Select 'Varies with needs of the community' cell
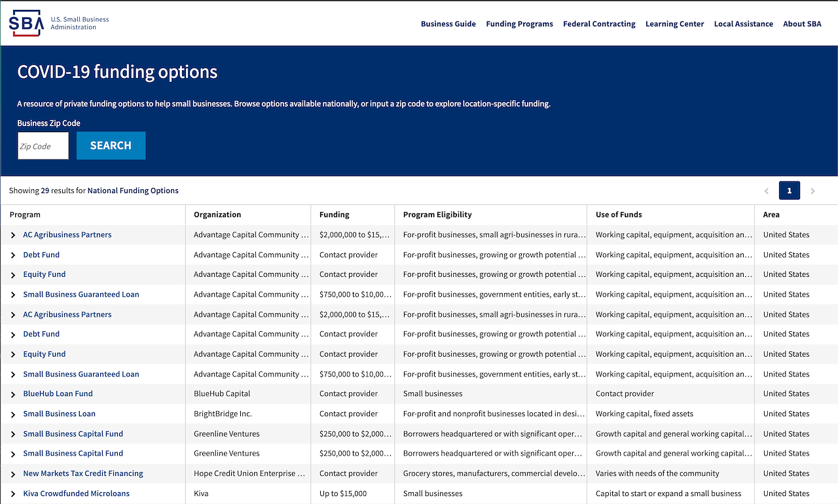 657,473
